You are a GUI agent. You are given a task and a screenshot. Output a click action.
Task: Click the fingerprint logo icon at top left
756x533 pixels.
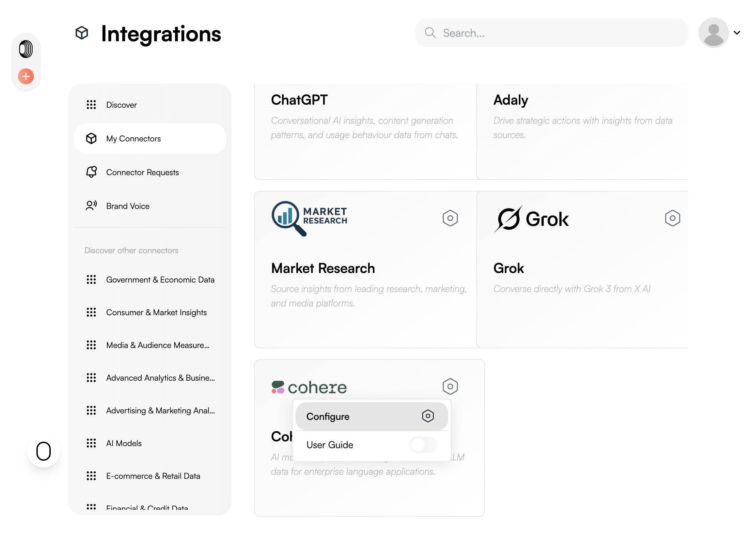tap(26, 49)
